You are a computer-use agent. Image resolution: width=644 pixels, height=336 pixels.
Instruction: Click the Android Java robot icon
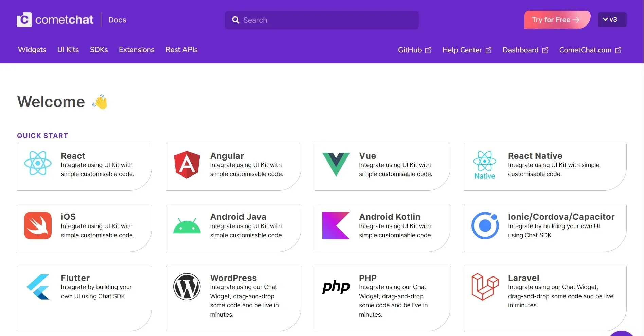pos(186,225)
